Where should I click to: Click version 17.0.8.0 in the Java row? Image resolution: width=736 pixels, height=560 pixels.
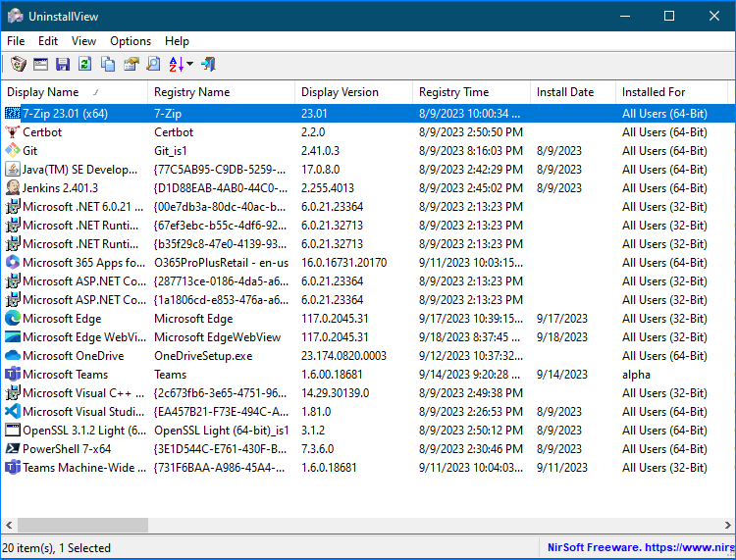tap(321, 170)
